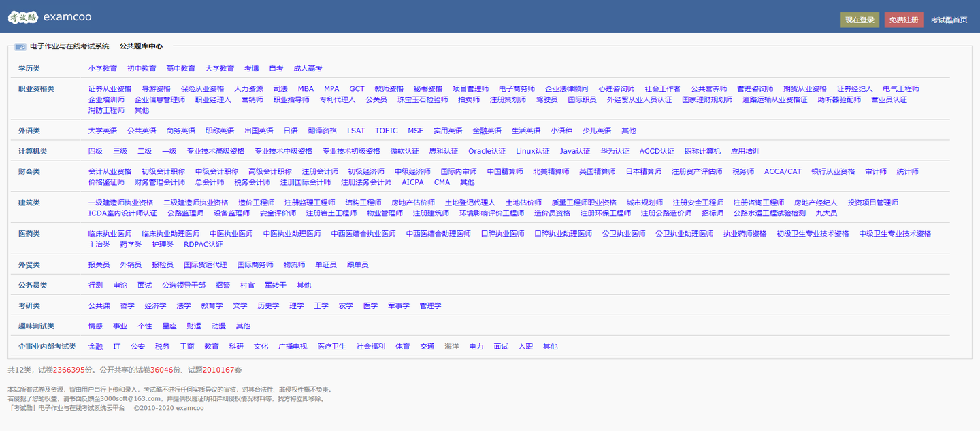The height and width of the screenshot is (431, 980).
Task: Click the MBA link
Action: [306, 89]
